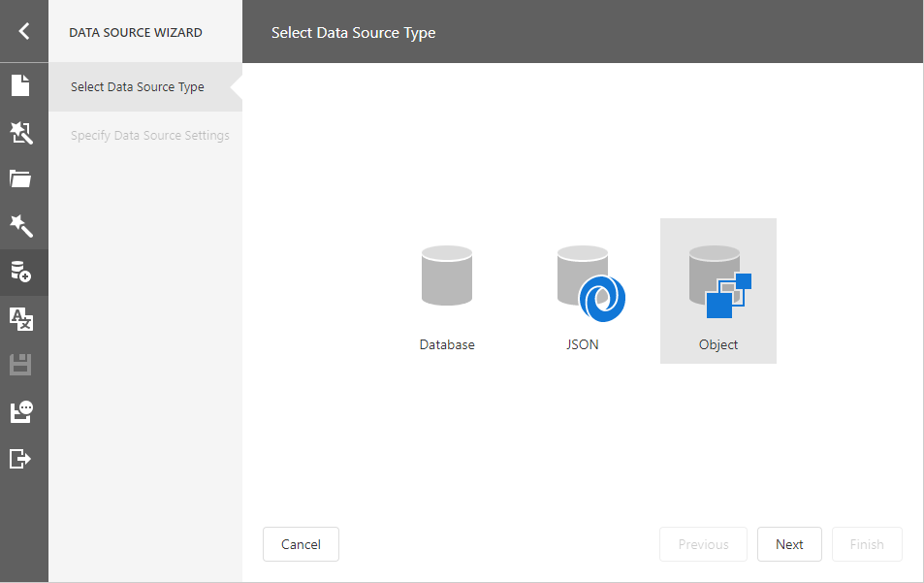Screen dimensions: 924x583
Task: Click the Save As icon with speech bubble
Action: 21,412
